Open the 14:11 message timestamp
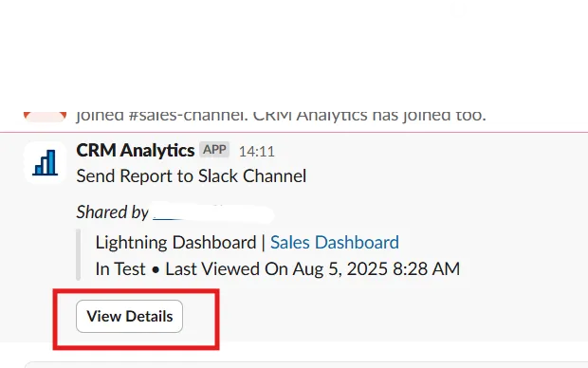Image resolution: width=588 pixels, height=368 pixels. coord(257,152)
